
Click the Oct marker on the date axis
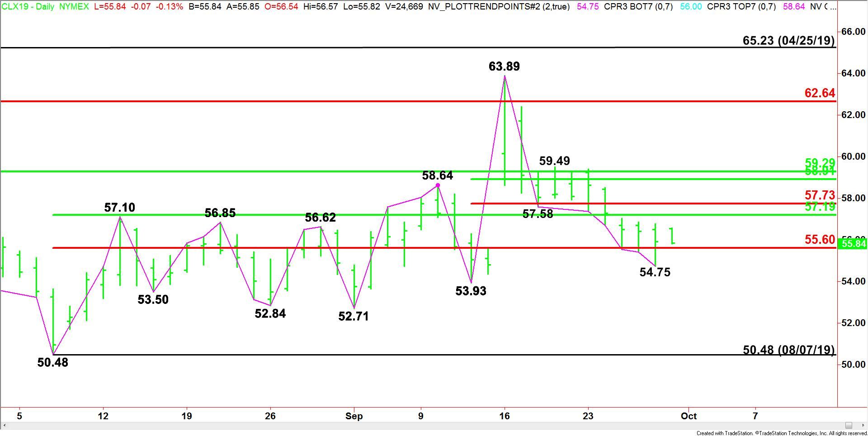(689, 416)
